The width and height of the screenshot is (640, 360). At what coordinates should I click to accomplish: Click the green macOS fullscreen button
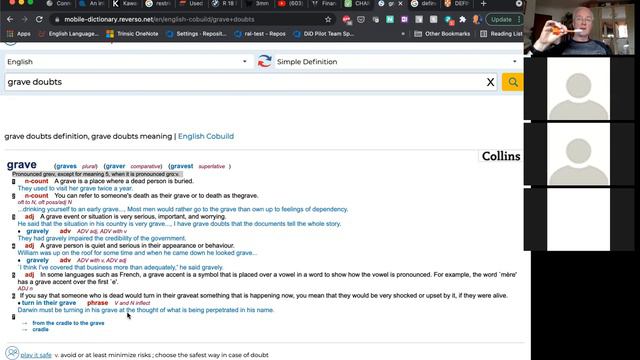coord(30,2)
